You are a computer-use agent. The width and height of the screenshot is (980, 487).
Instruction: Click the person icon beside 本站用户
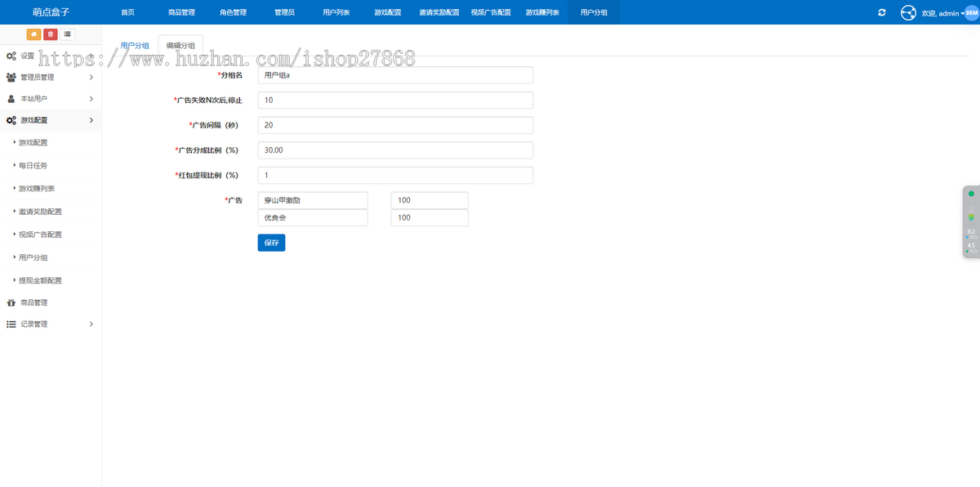pyautogui.click(x=11, y=99)
